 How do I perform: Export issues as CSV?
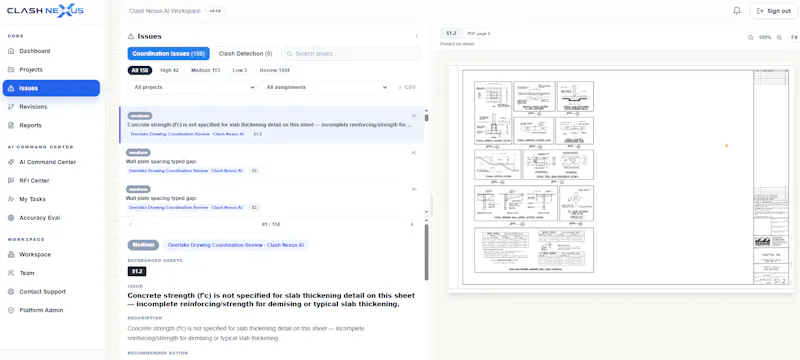tap(407, 87)
